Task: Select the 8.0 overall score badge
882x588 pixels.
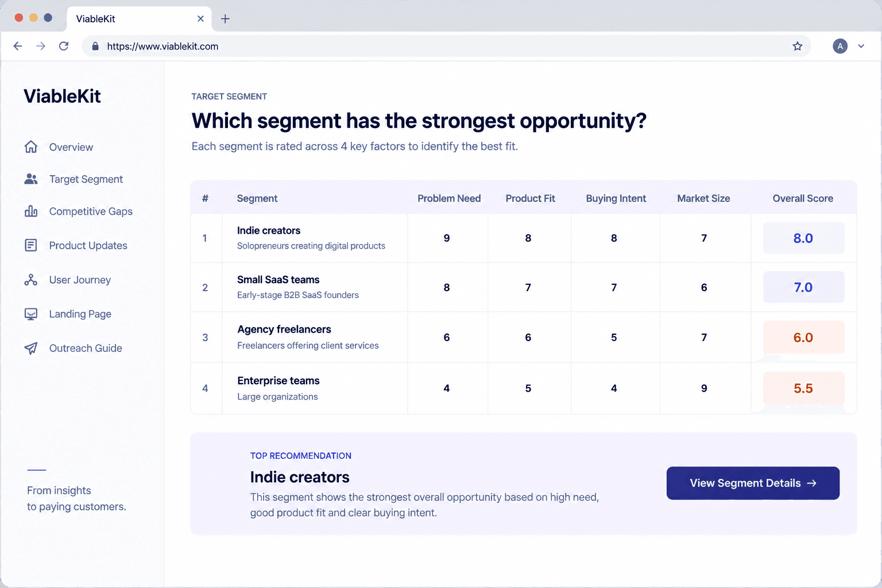Action: coord(803,238)
